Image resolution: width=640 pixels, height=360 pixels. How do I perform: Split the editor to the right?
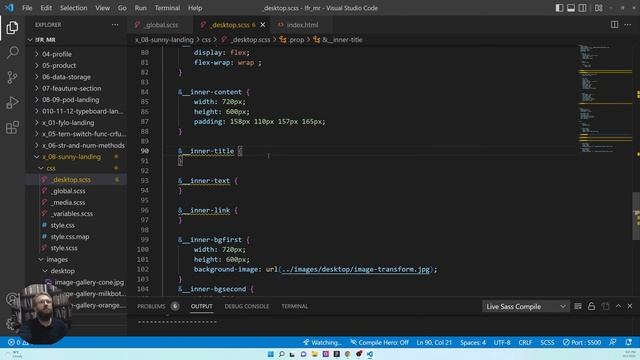click(x=614, y=24)
